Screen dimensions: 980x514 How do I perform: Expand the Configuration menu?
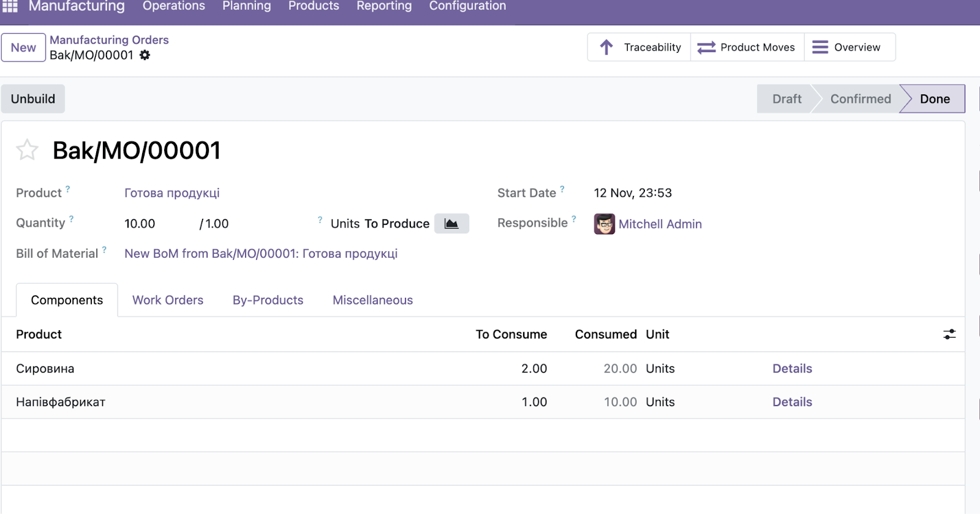point(467,6)
